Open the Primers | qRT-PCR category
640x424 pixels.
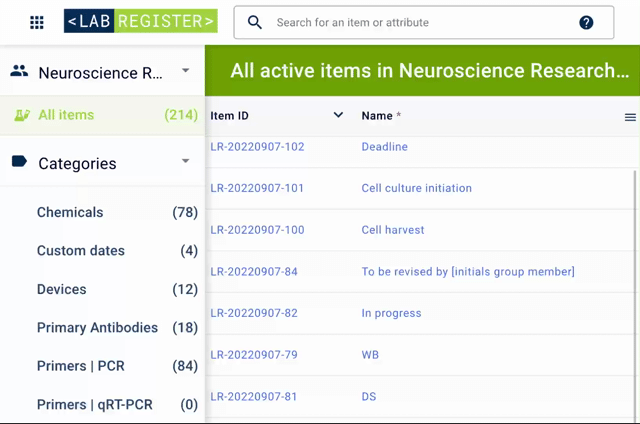tap(117, 405)
